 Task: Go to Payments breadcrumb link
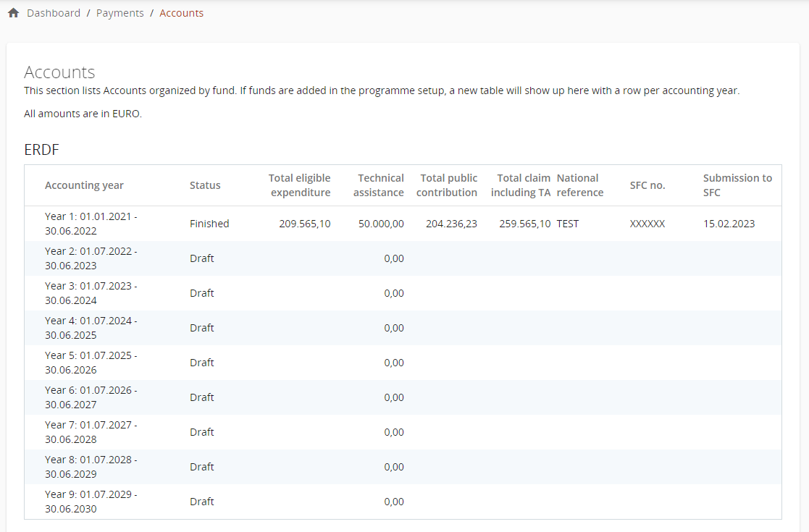[x=120, y=13]
